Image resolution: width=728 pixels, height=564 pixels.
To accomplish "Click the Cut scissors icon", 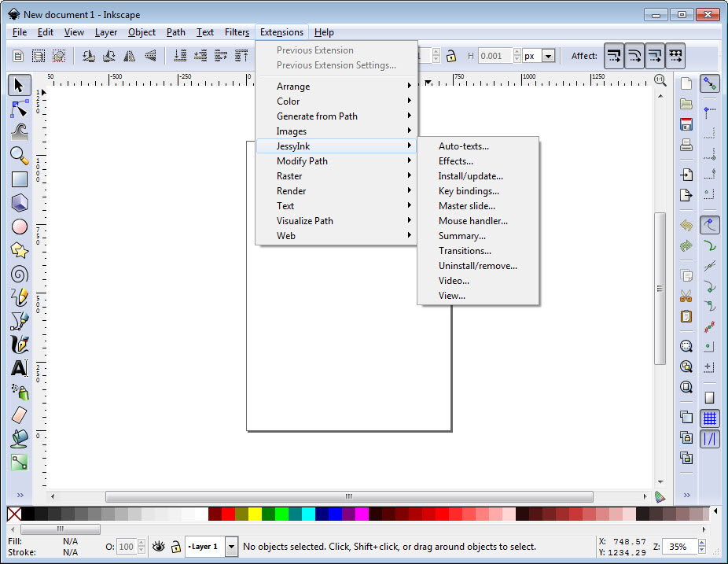I will coord(686,296).
